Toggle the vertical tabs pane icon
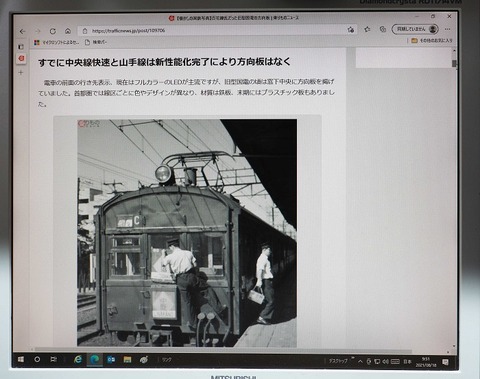480x379 pixels. click(21, 46)
